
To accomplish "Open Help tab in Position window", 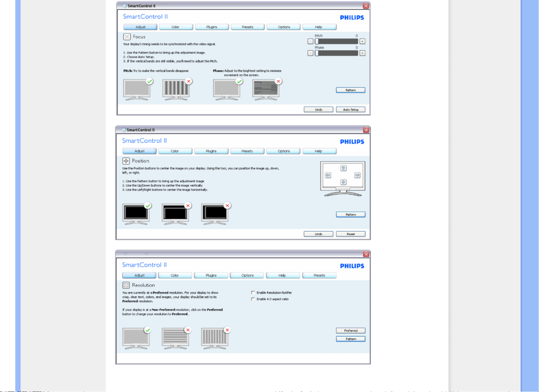I will click(319, 151).
